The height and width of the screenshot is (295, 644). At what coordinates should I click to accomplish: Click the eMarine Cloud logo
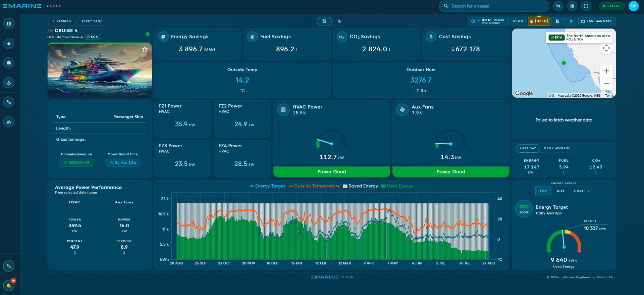(x=32, y=6)
